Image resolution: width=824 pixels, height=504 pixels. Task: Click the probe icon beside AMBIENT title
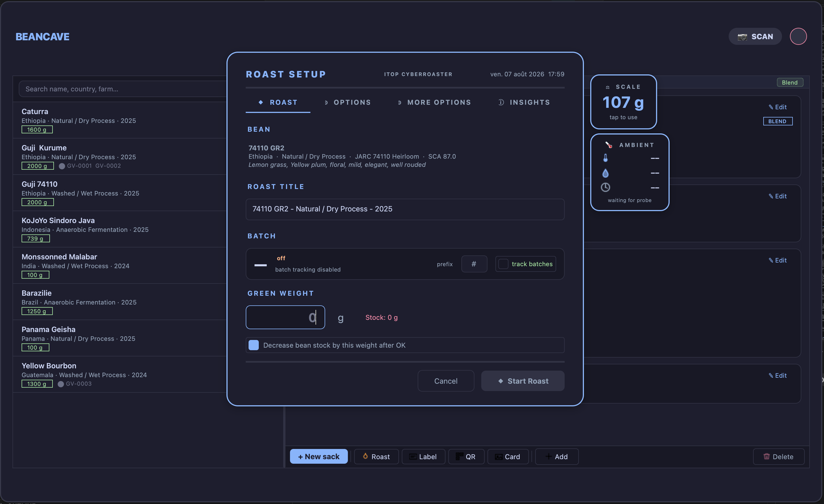[x=608, y=145]
